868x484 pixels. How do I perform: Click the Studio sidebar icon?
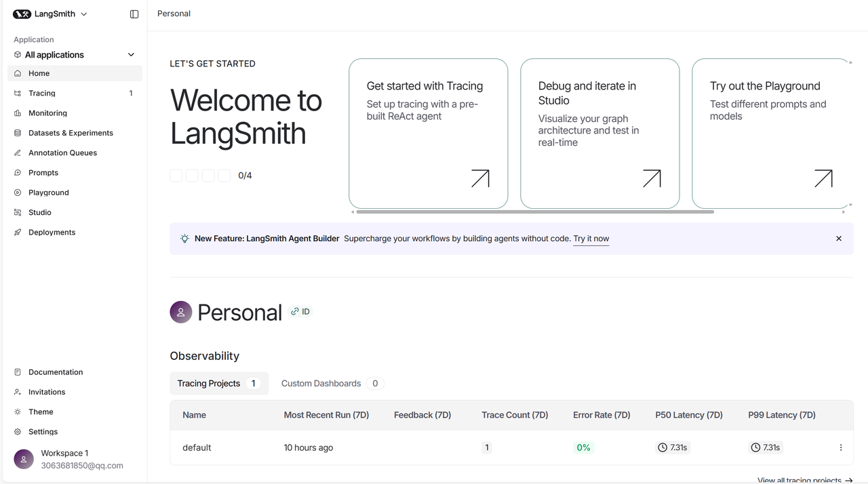click(x=18, y=213)
